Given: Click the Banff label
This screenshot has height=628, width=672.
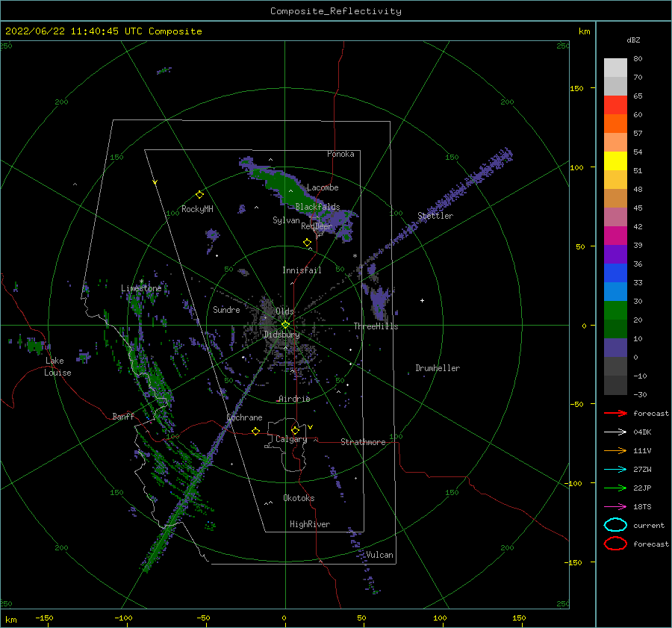Looking at the screenshot, I should pyautogui.click(x=123, y=416).
